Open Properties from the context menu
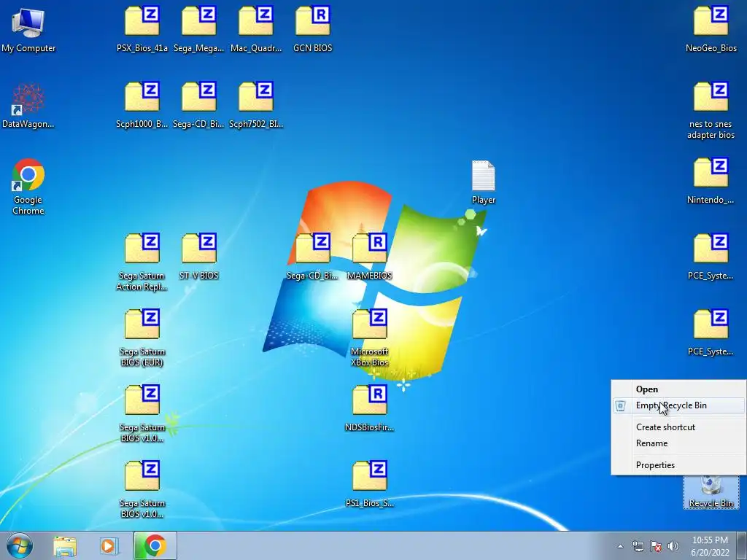The height and width of the screenshot is (560, 747). coord(678,465)
